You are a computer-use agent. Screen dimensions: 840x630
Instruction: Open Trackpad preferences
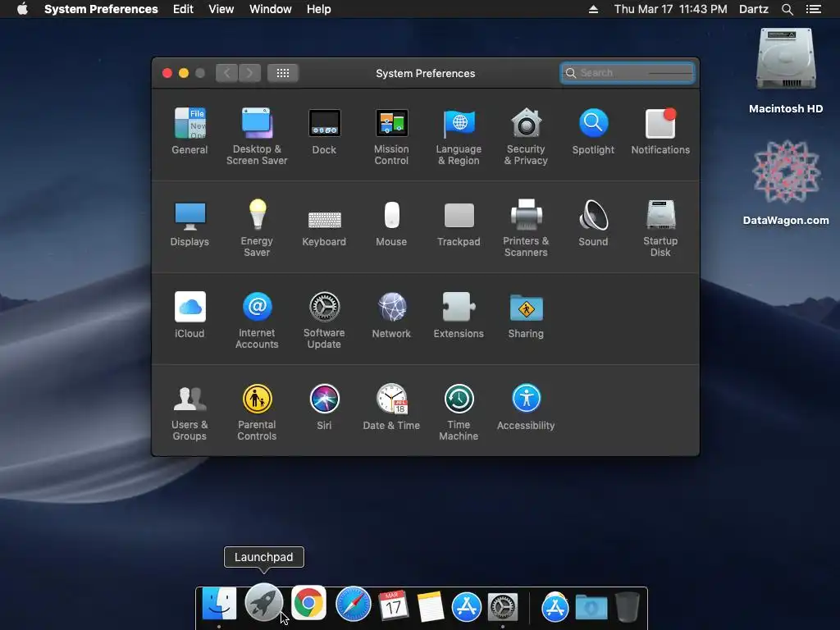tap(459, 223)
